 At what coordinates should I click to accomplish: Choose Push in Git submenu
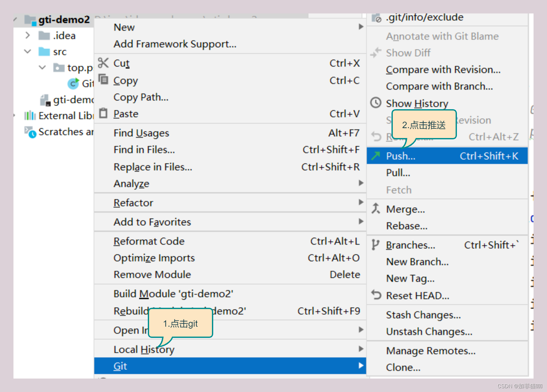tap(447, 156)
